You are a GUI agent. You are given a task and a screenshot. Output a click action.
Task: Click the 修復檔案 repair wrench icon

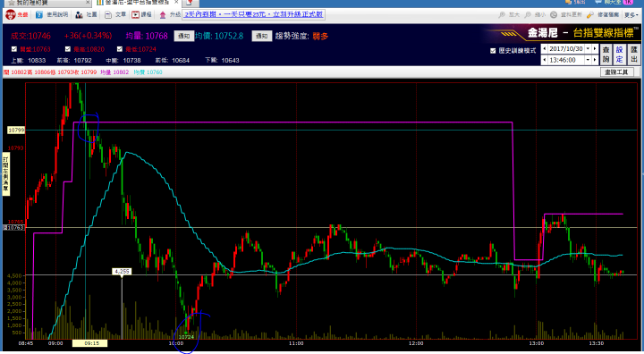590,15
